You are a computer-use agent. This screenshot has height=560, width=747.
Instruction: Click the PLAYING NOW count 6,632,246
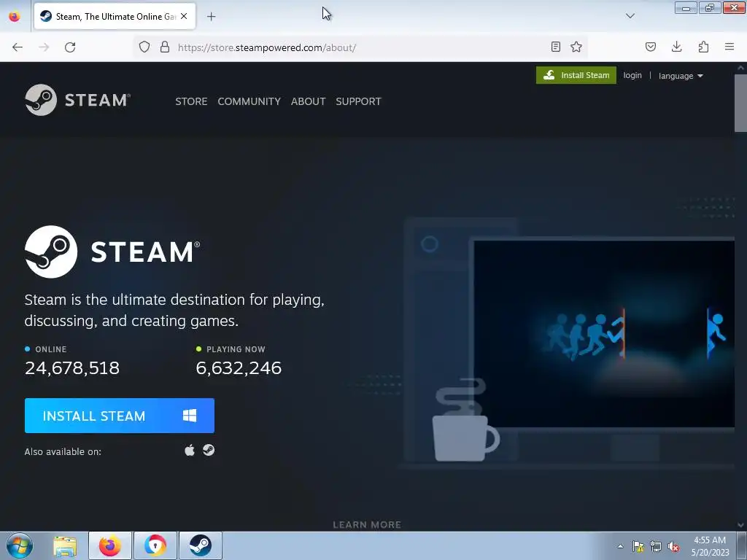[239, 367]
